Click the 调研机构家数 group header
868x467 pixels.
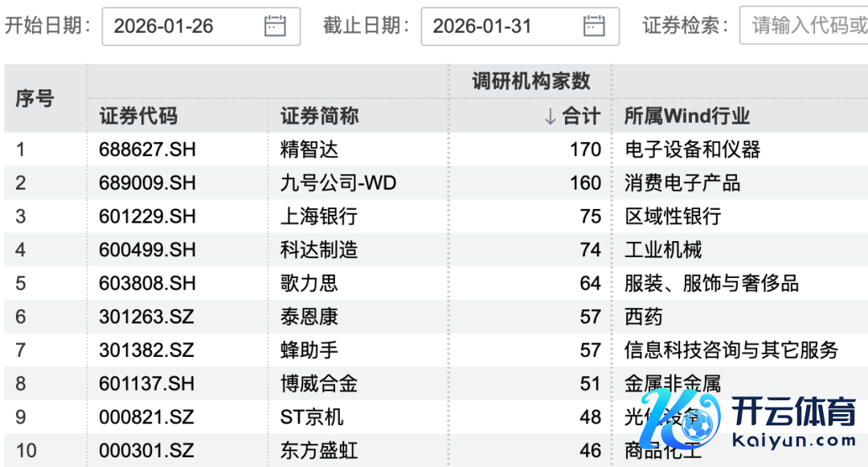[x=530, y=81]
